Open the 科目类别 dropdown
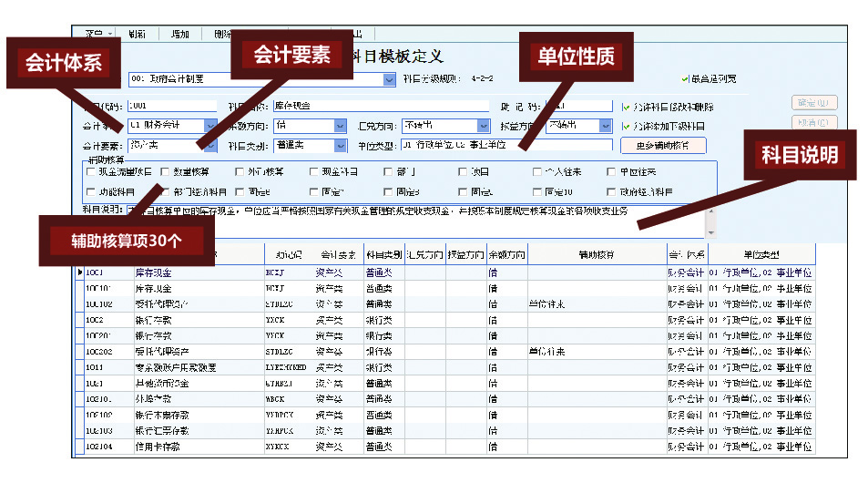The image size is (868, 483). [341, 145]
